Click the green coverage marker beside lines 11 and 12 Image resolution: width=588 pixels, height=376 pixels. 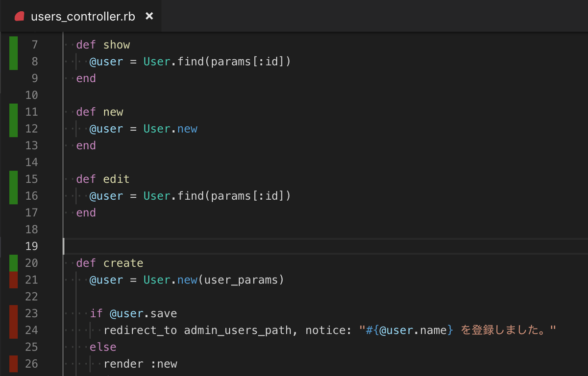14,120
